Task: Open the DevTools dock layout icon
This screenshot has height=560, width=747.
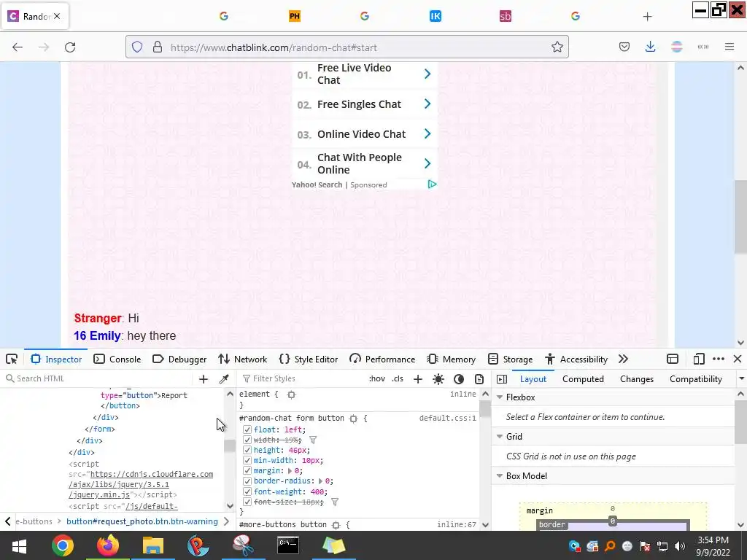Action: click(672, 359)
